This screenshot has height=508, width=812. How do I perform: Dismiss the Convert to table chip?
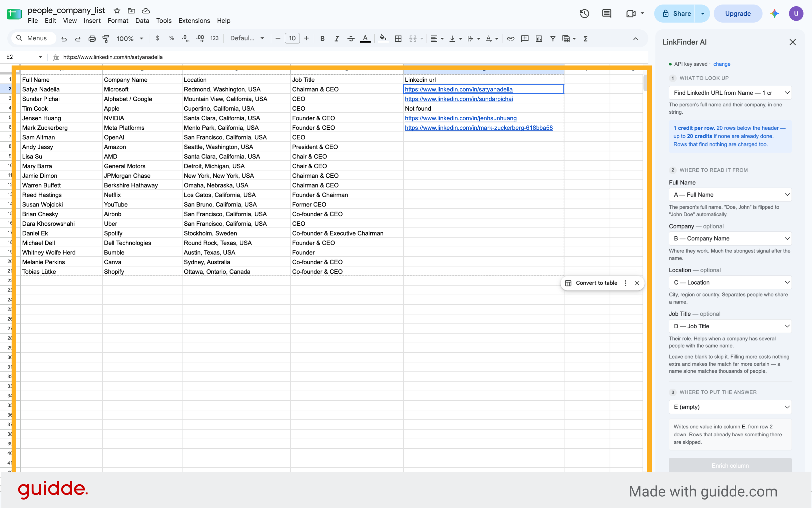[637, 283]
